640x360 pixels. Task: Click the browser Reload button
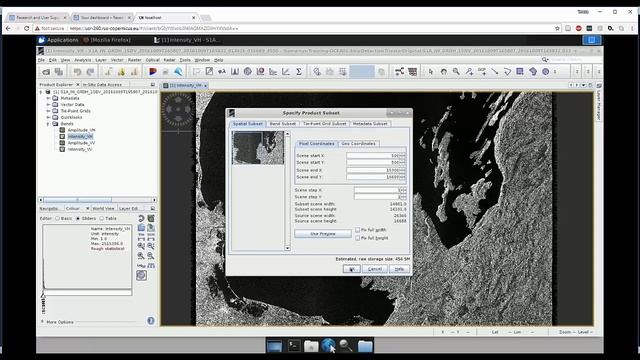[27, 28]
